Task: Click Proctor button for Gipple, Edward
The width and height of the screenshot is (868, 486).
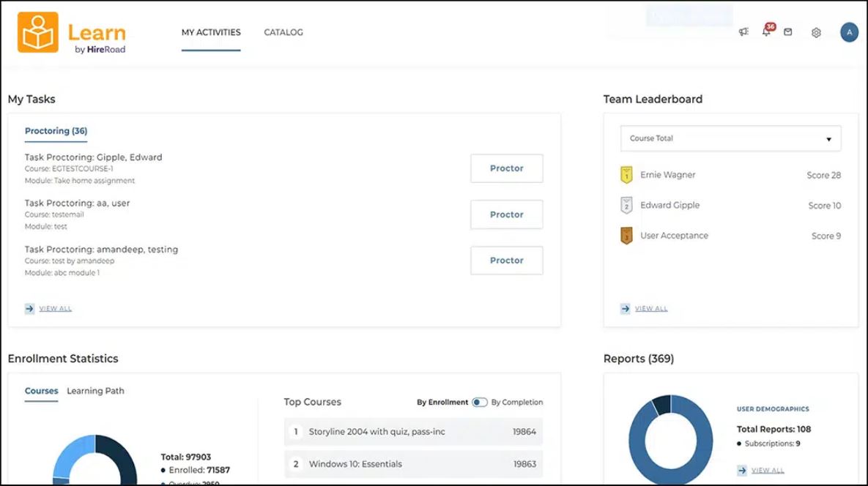Action: click(x=506, y=168)
